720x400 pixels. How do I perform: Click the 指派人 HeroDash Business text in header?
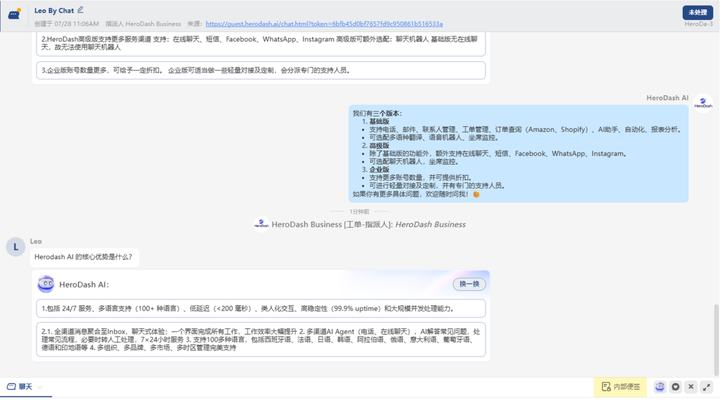coord(143,24)
